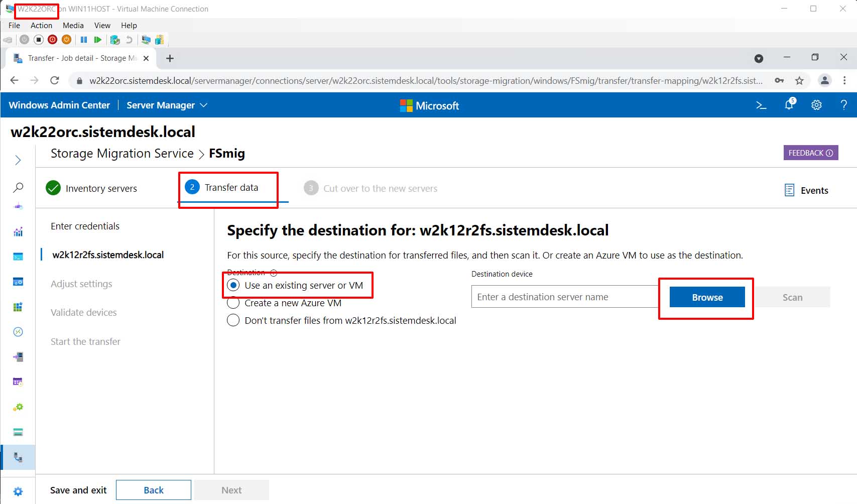Close the Transfer - Job detail tab
This screenshot has width=857, height=504.
point(146,58)
